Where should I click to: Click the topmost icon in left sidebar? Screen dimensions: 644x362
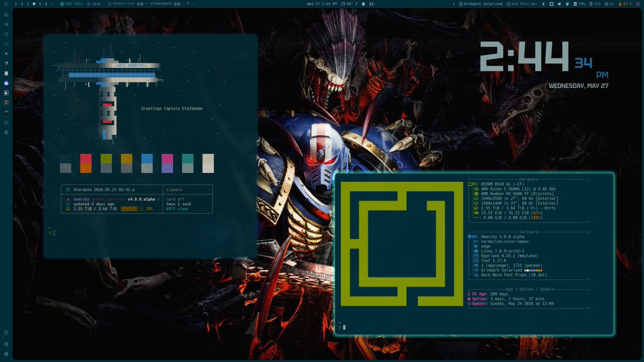[x=6, y=14]
